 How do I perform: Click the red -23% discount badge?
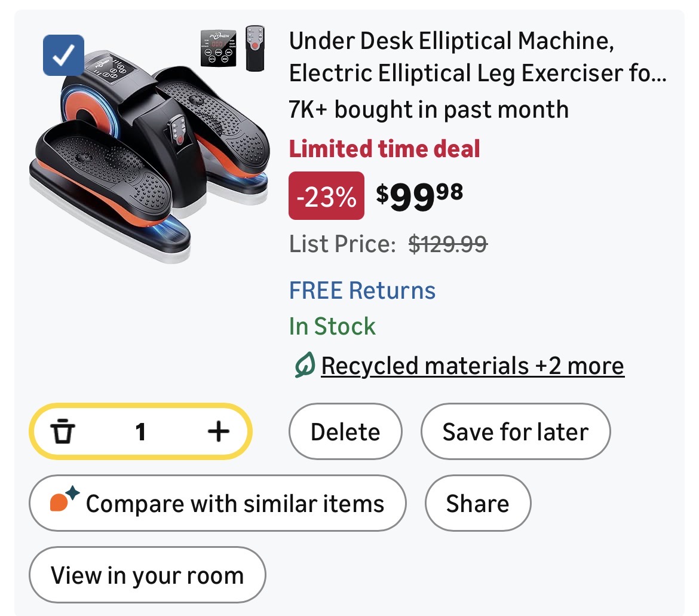pos(326,196)
